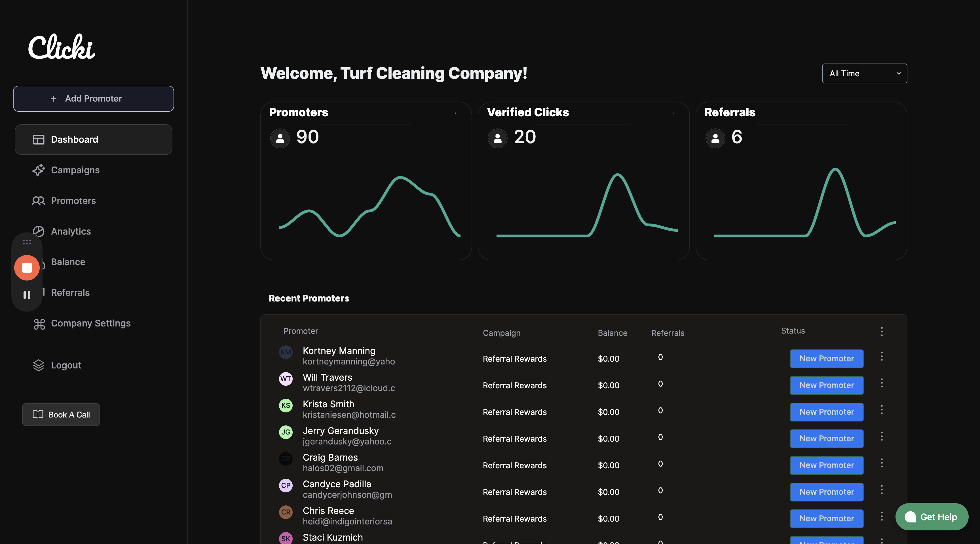The height and width of the screenshot is (544, 980).
Task: Open the All Time range dropdown
Action: pos(864,73)
